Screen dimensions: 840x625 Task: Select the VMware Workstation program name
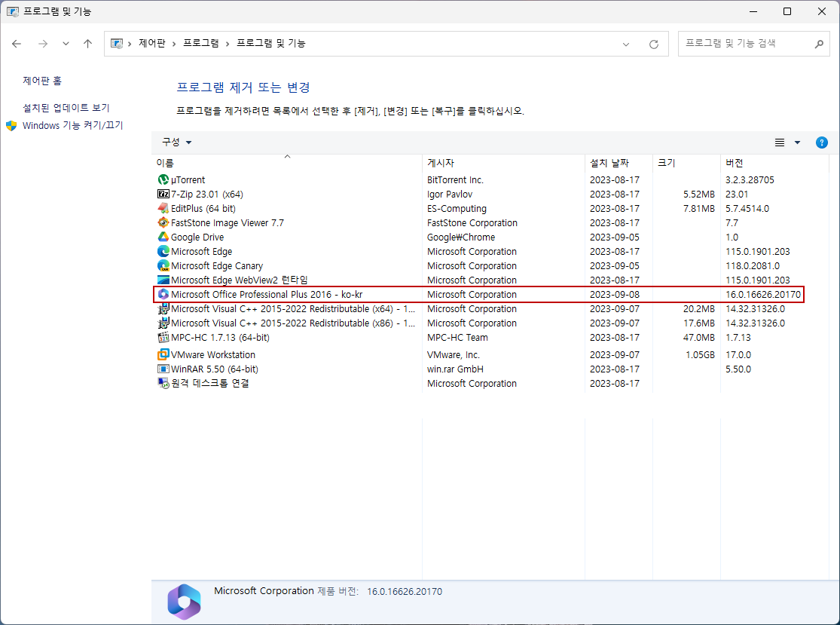[213, 354]
